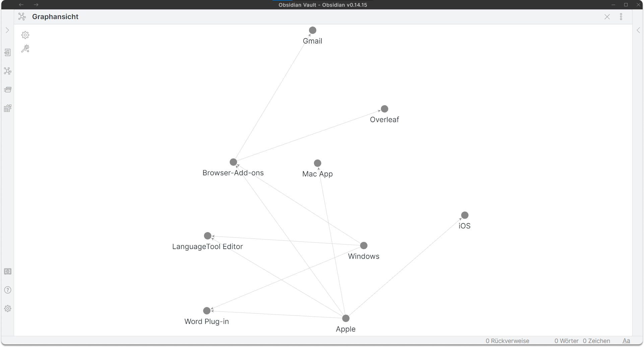Select the Word Plug-in node

coord(207,311)
